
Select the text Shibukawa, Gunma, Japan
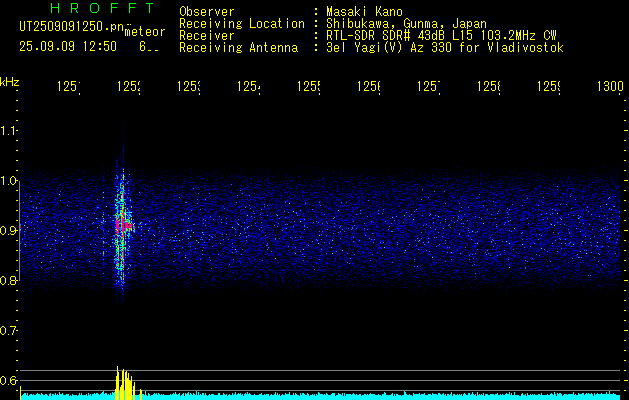[406, 24]
